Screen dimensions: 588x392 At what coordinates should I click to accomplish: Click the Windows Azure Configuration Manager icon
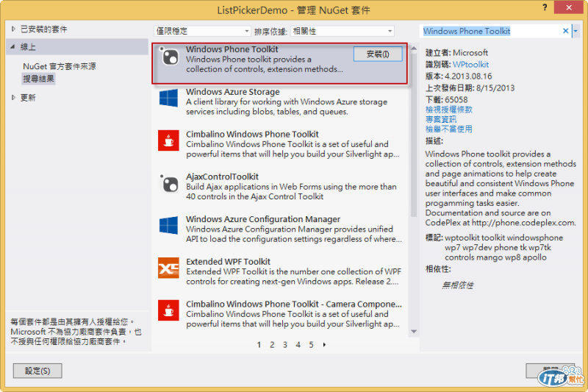click(x=169, y=226)
